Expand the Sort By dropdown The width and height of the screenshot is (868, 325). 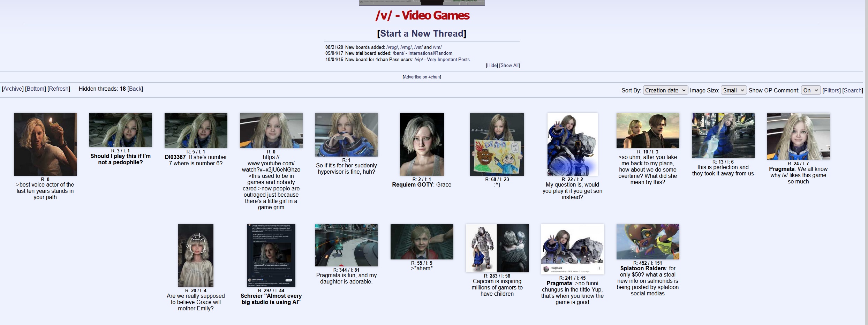pos(665,90)
